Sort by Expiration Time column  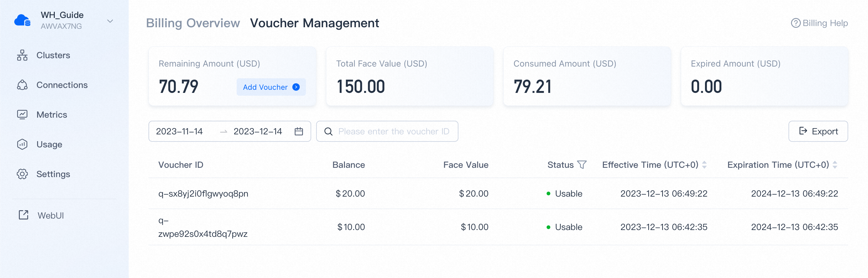(835, 165)
